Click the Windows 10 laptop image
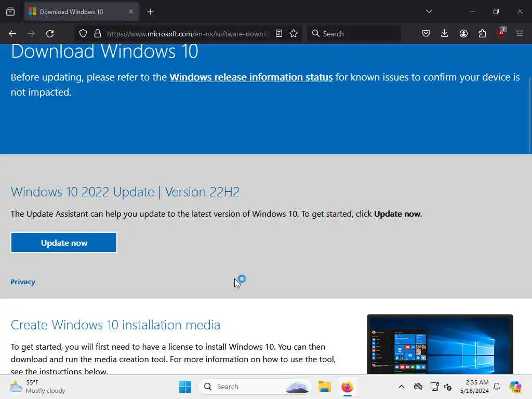Image resolution: width=532 pixels, height=399 pixels. pos(440,344)
